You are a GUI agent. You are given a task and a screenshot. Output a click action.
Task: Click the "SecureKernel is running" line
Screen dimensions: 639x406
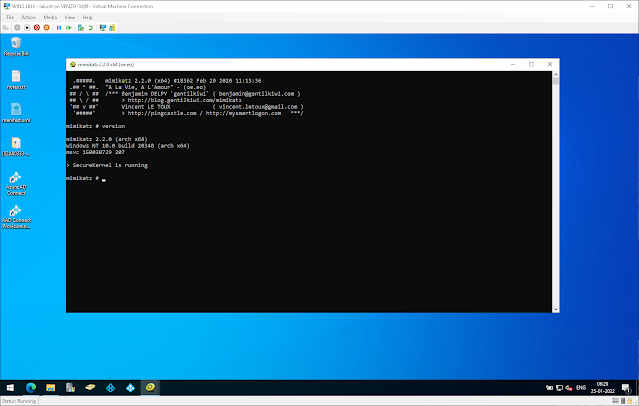click(107, 165)
